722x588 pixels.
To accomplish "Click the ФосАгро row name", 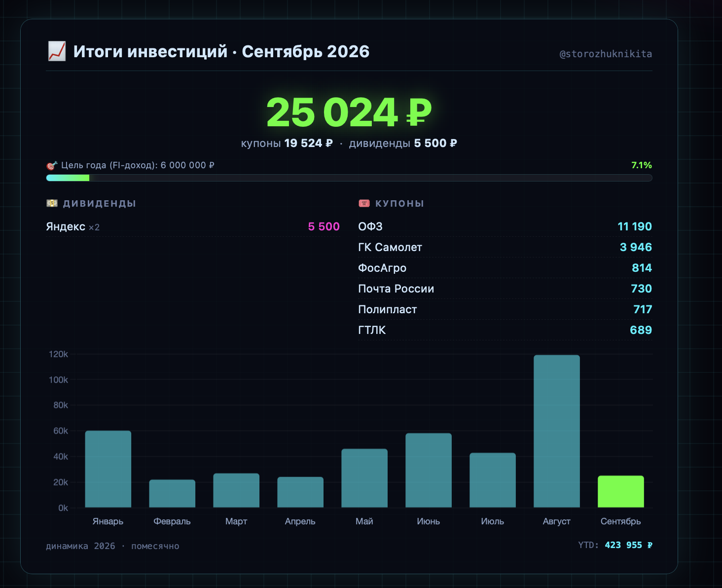I will click(x=382, y=268).
